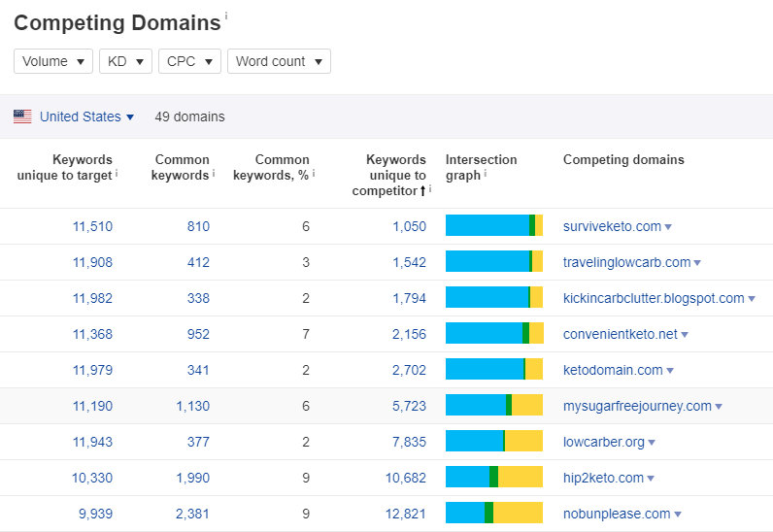Open travelinglowcarb.com domain link
Viewport: 773px width, 532px height.
tap(626, 262)
